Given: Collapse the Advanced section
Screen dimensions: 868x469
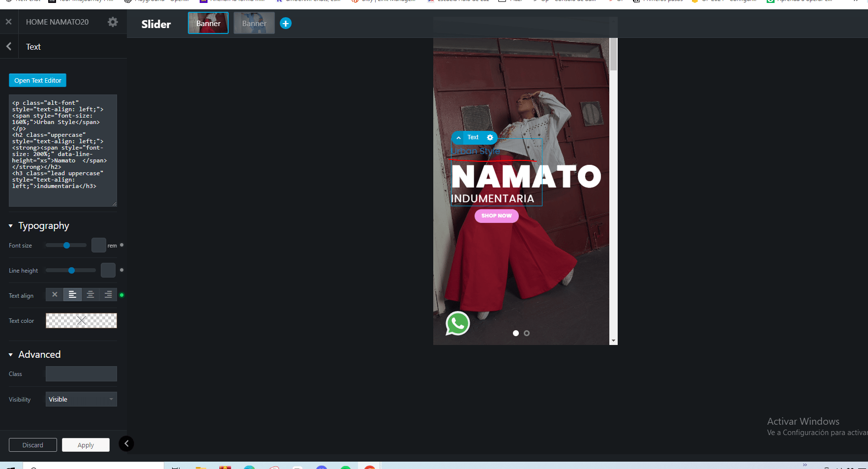Looking at the screenshot, I should click(x=11, y=355).
